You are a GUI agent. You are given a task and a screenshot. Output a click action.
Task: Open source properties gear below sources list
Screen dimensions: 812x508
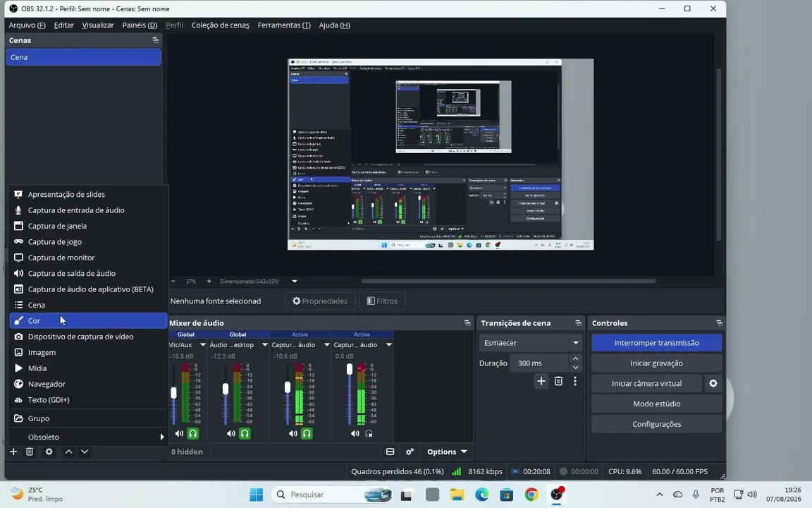tap(49, 452)
